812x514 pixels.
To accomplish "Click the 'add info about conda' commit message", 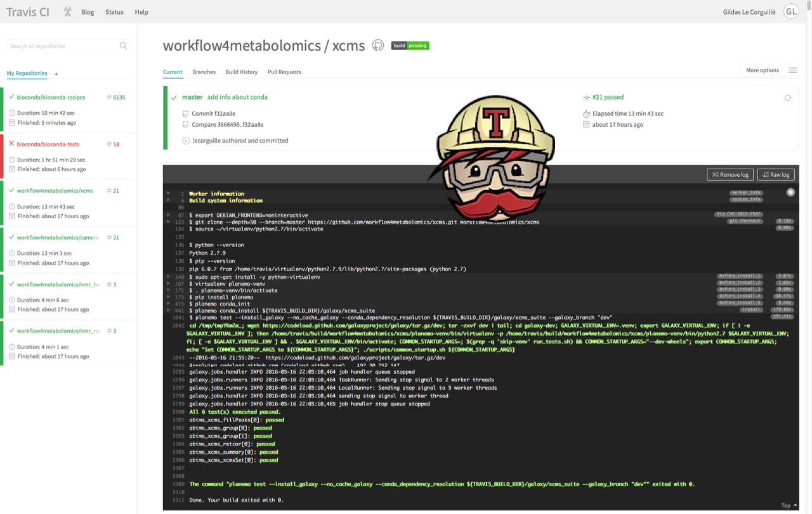I will (x=237, y=97).
